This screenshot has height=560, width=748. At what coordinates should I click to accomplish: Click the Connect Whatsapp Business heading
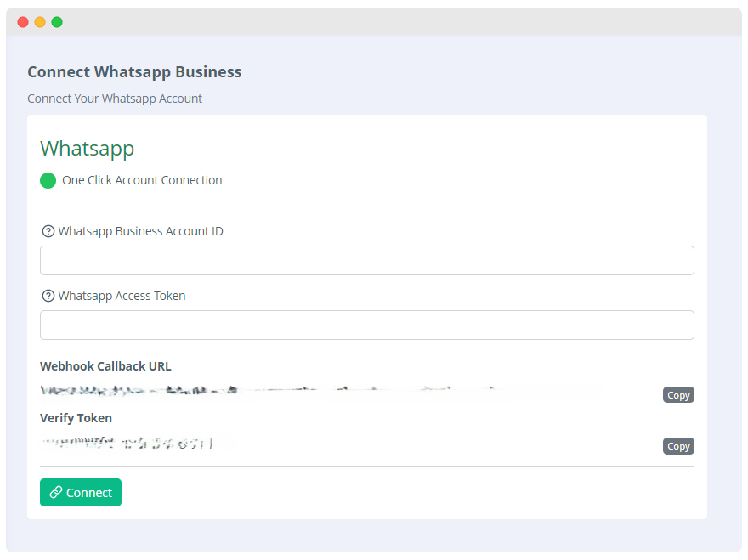tap(134, 72)
